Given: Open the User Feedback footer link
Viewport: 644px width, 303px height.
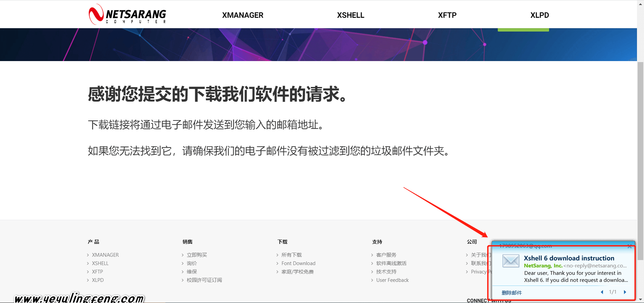Looking at the screenshot, I should pos(392,280).
